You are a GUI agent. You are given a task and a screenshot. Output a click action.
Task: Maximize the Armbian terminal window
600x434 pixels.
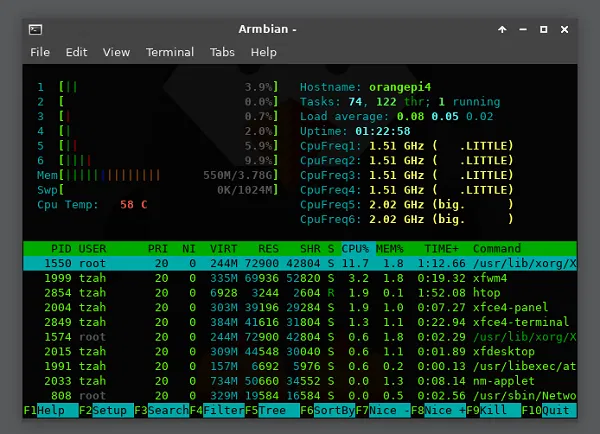tap(543, 29)
